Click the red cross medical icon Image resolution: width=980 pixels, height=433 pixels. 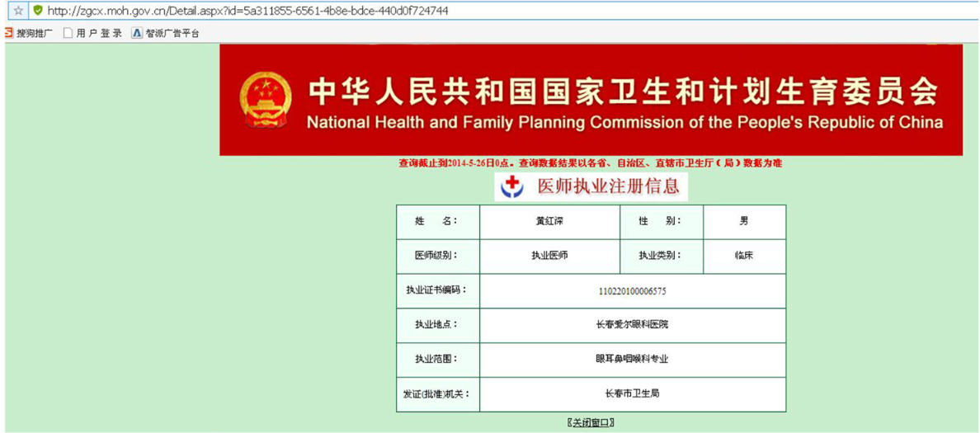513,186
